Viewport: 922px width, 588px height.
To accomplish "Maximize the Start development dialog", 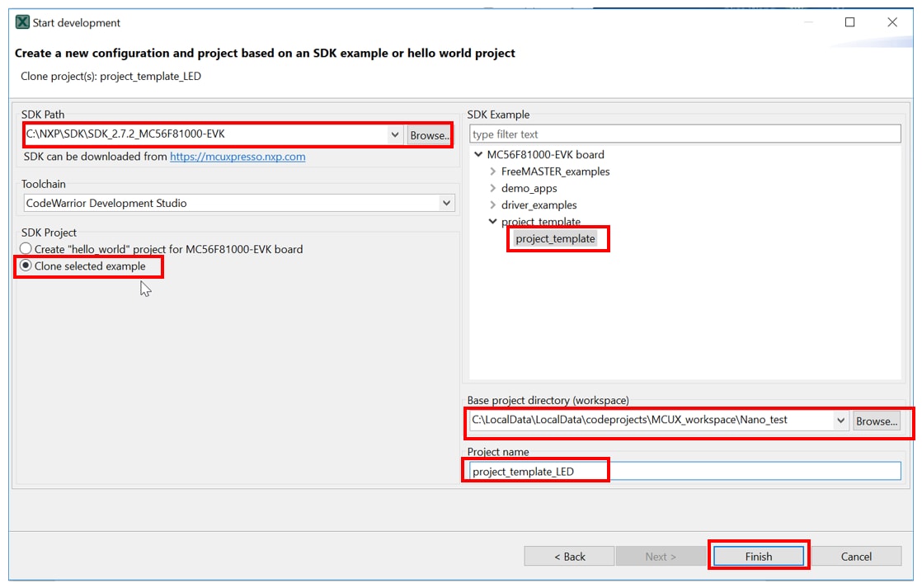I will click(x=849, y=22).
